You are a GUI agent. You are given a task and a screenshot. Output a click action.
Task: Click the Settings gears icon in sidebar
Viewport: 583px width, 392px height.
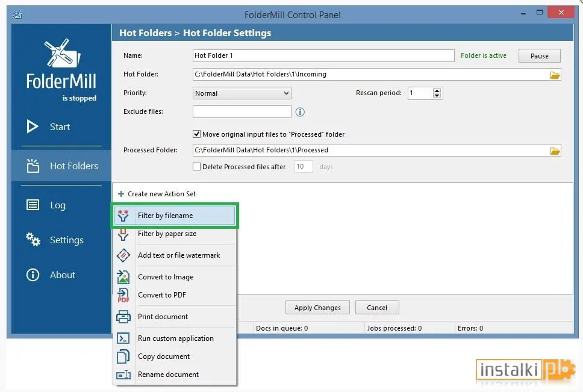[33, 240]
